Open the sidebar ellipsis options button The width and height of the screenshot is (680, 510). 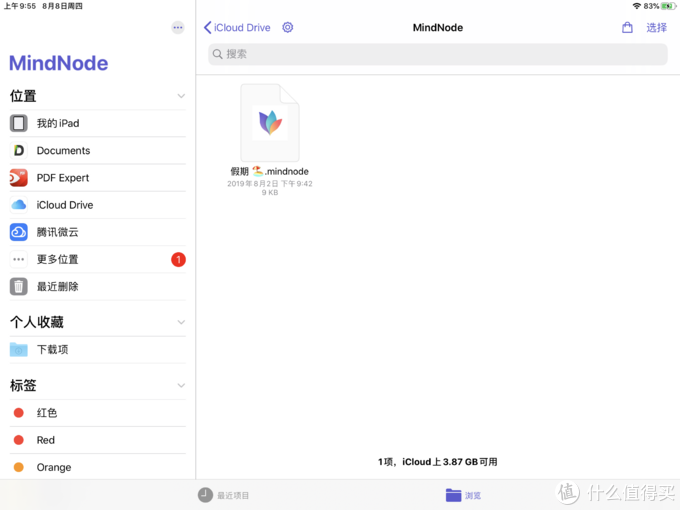(x=178, y=28)
